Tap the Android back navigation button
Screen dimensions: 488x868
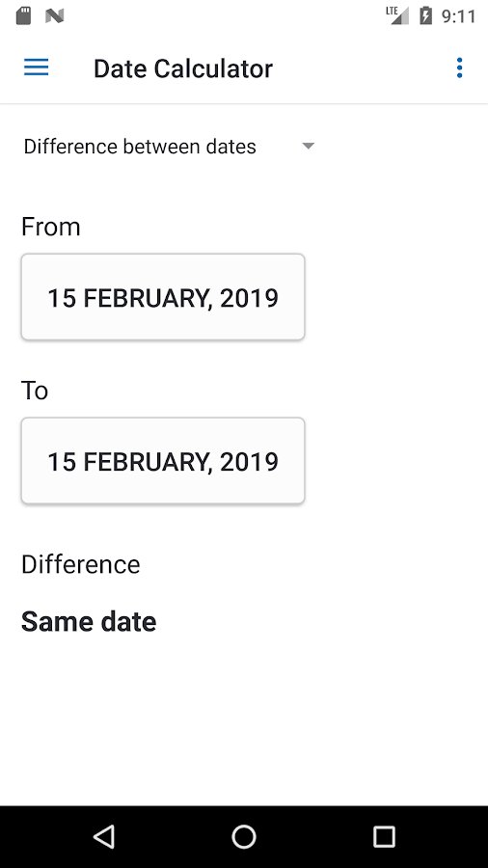104,836
